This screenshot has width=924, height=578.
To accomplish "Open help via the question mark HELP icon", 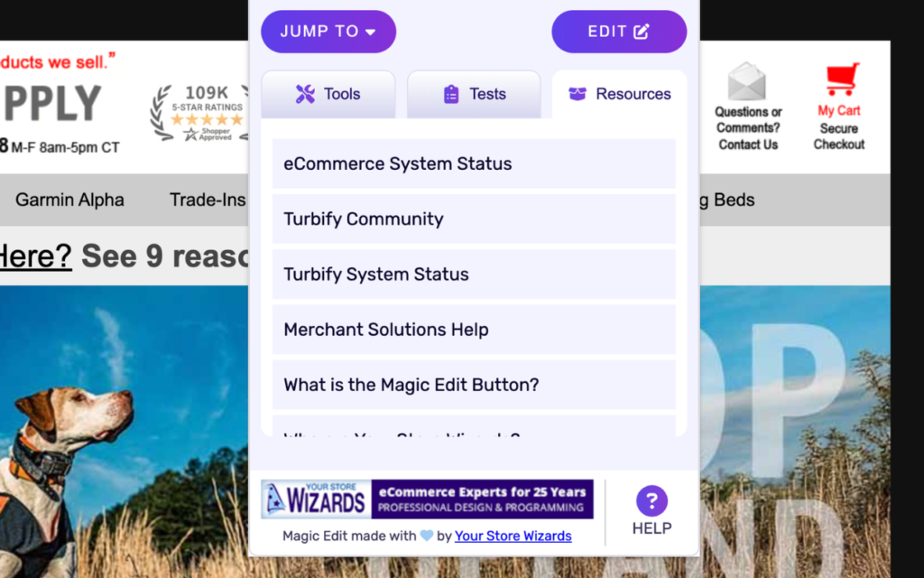I will pos(651,499).
